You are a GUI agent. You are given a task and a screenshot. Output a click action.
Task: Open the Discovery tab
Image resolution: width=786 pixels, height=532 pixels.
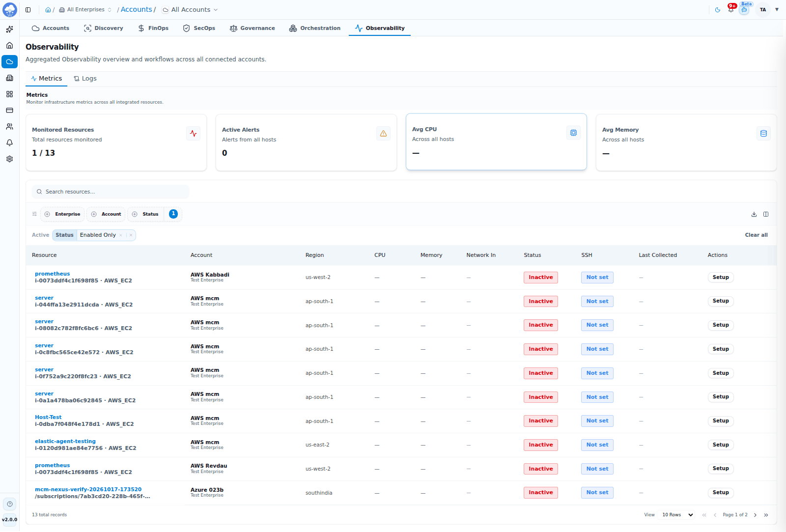tap(104, 28)
